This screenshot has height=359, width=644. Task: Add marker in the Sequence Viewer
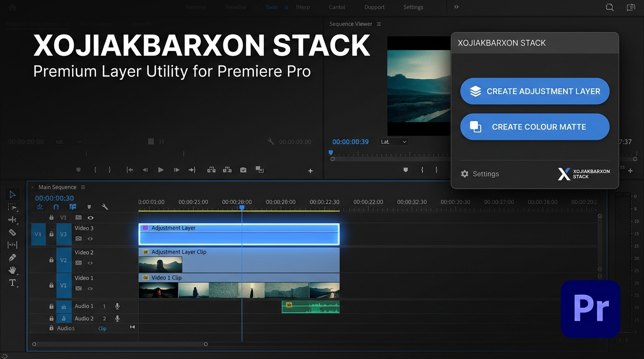pyautogui.click(x=406, y=170)
